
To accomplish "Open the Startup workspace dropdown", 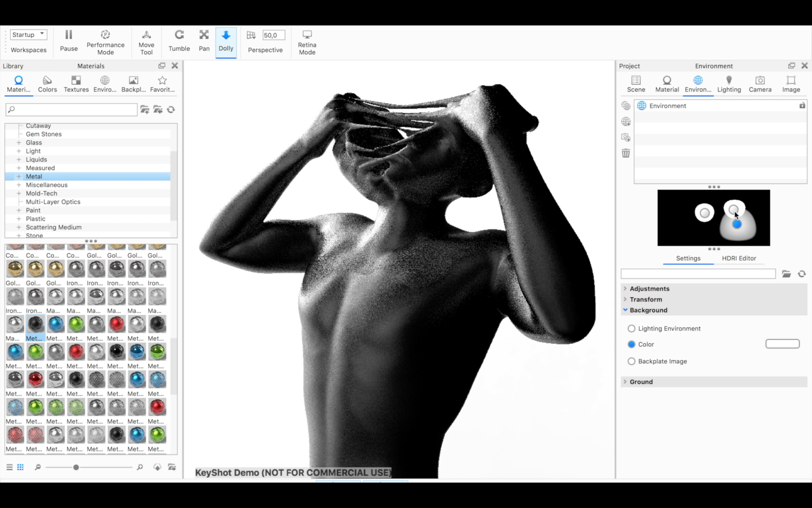I will click(29, 34).
